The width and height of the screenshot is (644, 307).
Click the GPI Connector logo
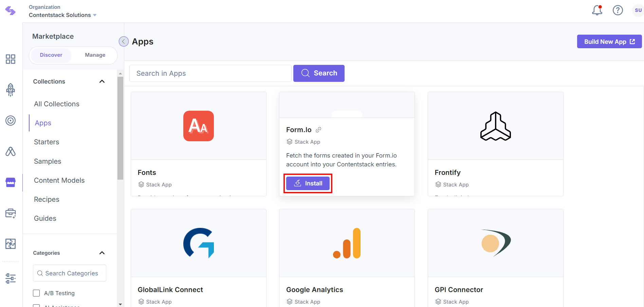click(x=496, y=243)
